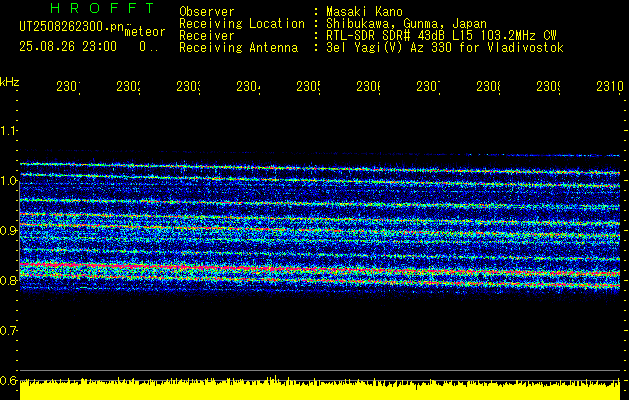Click the date 25.08.26 23:00 text

click(x=68, y=47)
